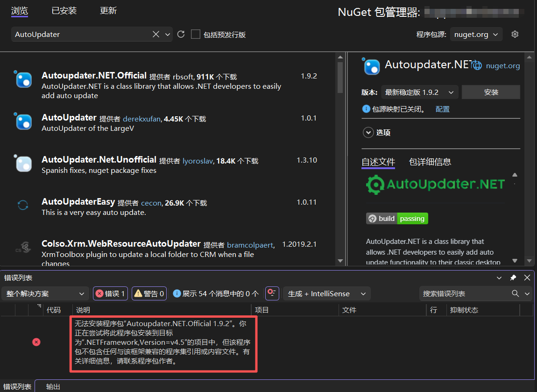Sort by the Description column header
This screenshot has width=537, height=392.
click(83, 310)
